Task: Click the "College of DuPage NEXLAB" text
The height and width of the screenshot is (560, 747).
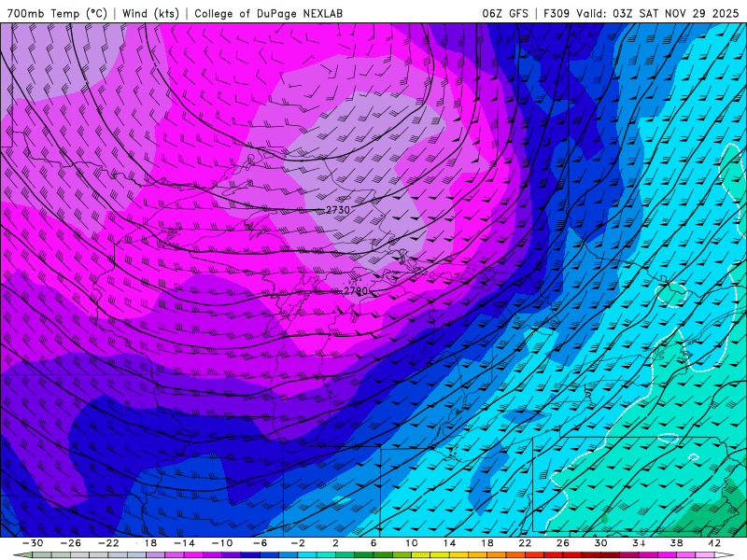Action: click(x=268, y=13)
